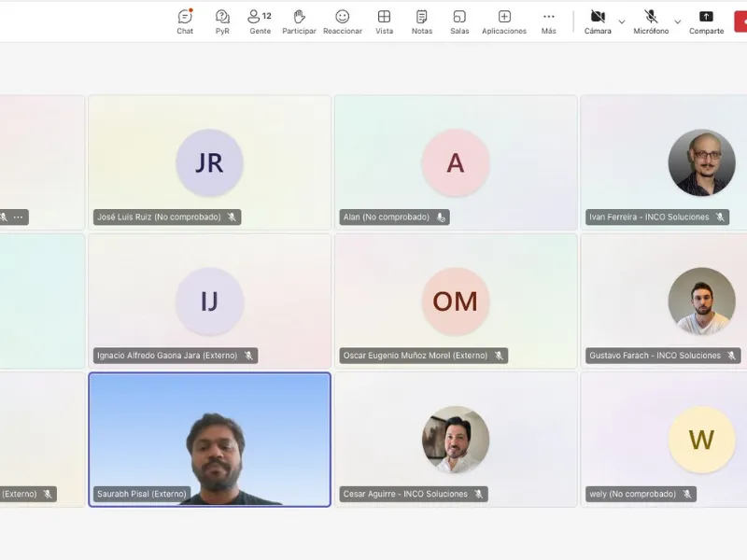
Task: Open meeting Notas
Action: pyautogui.click(x=422, y=21)
